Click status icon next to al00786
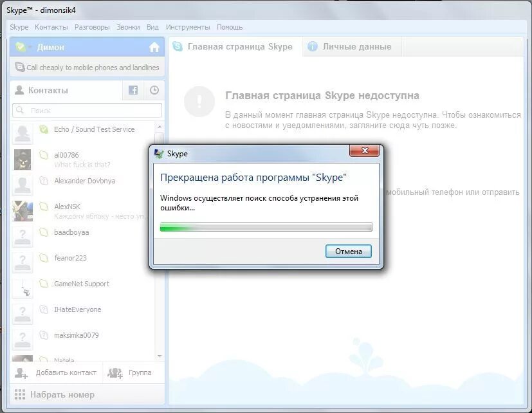Viewport: 532px width, 413px height. pyautogui.click(x=44, y=155)
